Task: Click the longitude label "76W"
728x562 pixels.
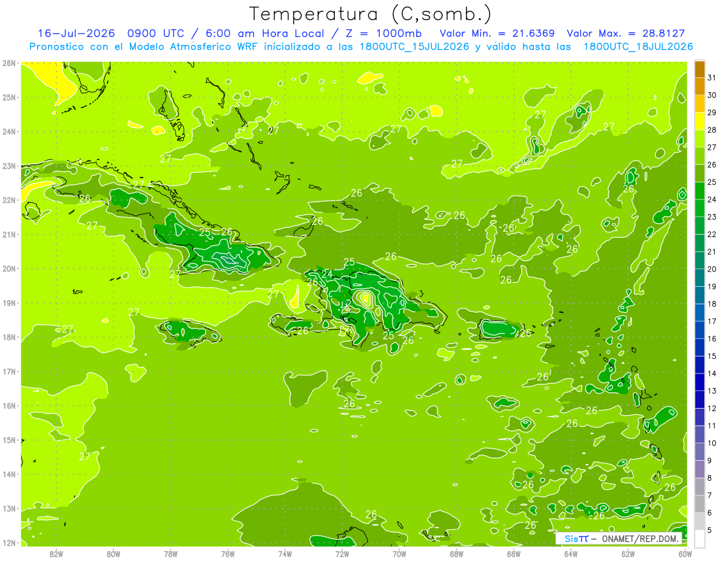Action: [227, 554]
